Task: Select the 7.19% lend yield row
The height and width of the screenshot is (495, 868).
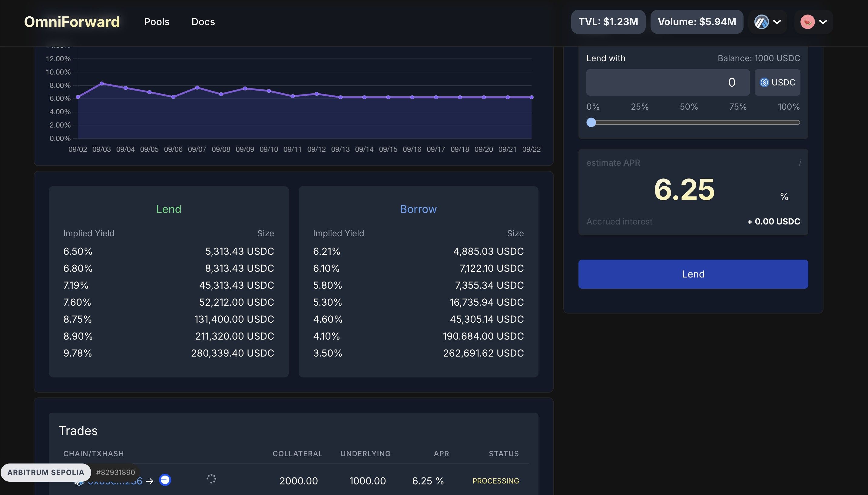Action: pos(169,285)
